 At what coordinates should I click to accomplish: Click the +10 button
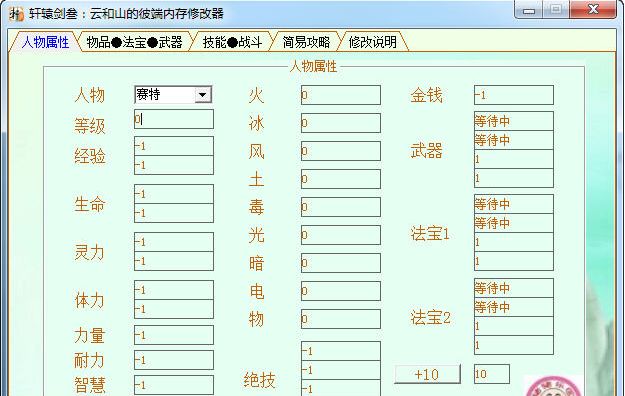427,374
